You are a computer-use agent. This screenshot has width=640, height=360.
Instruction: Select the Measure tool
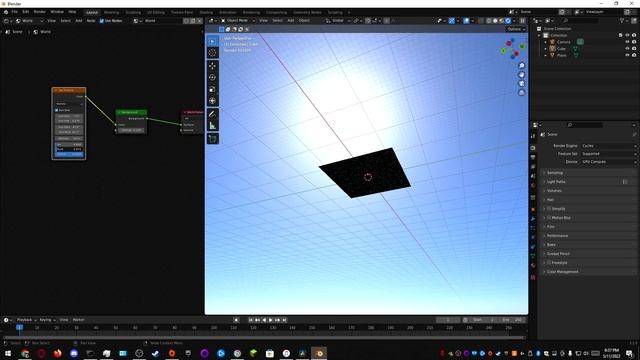tap(212, 126)
